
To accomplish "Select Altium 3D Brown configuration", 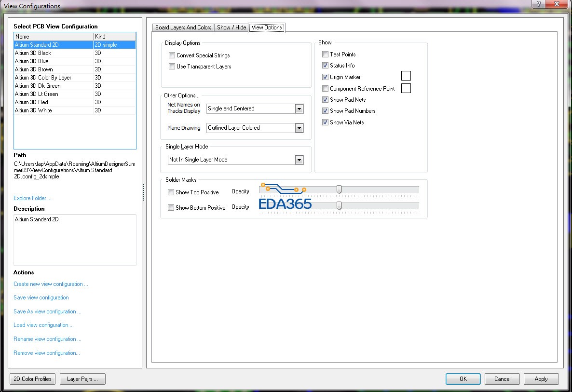I will click(x=75, y=69).
